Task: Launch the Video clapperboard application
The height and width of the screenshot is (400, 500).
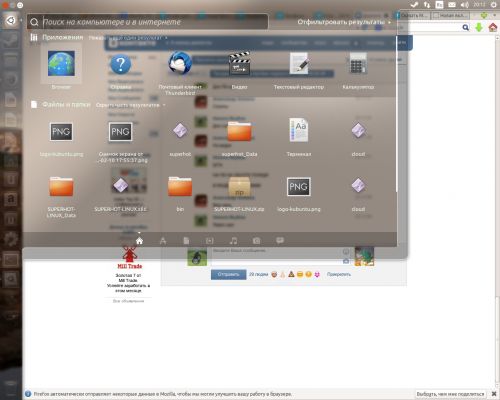Action: click(x=239, y=63)
